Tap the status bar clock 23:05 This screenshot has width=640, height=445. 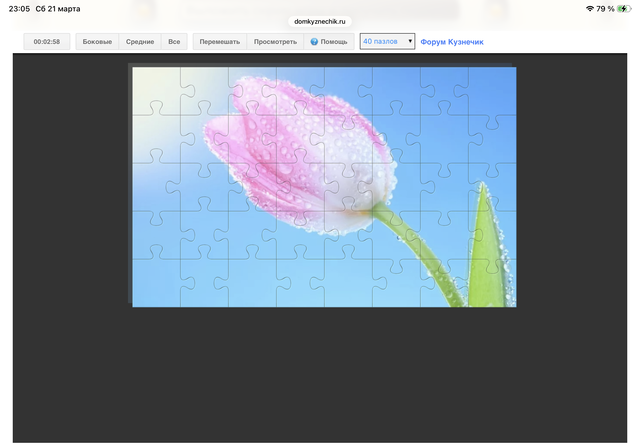(x=19, y=9)
